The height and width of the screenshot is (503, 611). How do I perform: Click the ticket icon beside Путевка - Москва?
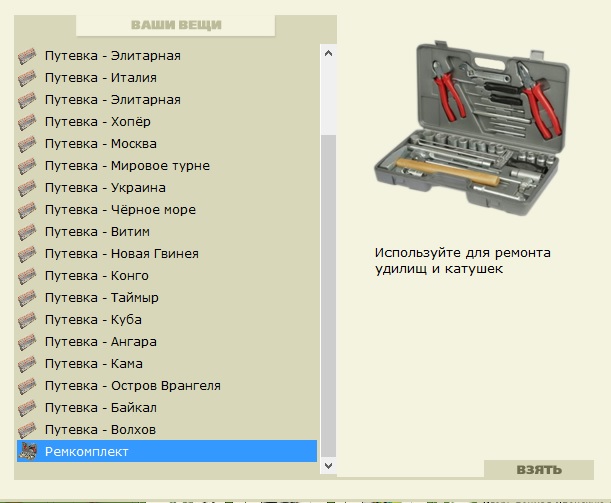click(27, 144)
